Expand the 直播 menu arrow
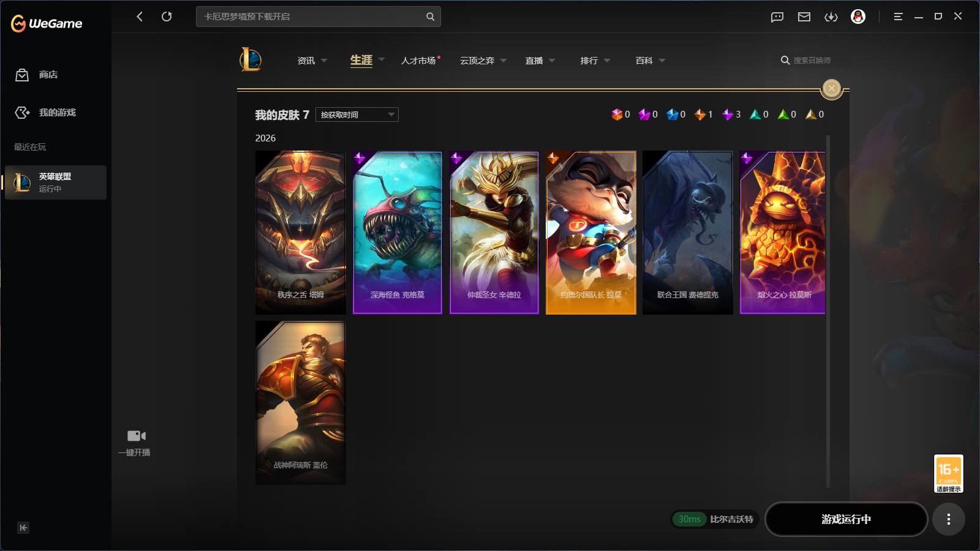 coord(552,61)
